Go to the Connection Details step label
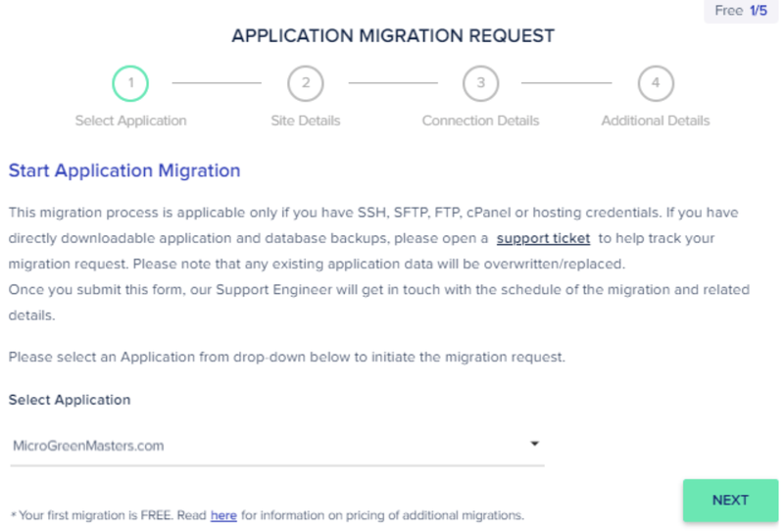Viewport: 784px width, 532px height. pyautogui.click(x=480, y=121)
